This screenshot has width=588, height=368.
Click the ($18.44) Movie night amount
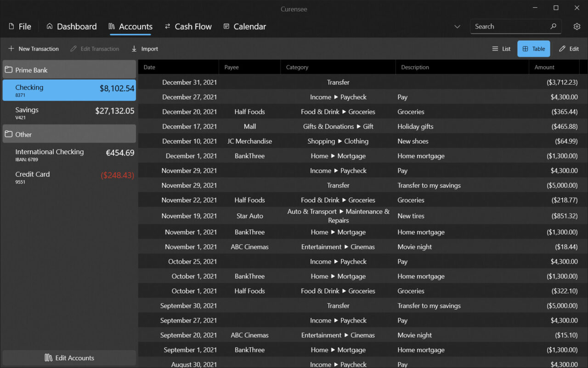click(x=566, y=247)
